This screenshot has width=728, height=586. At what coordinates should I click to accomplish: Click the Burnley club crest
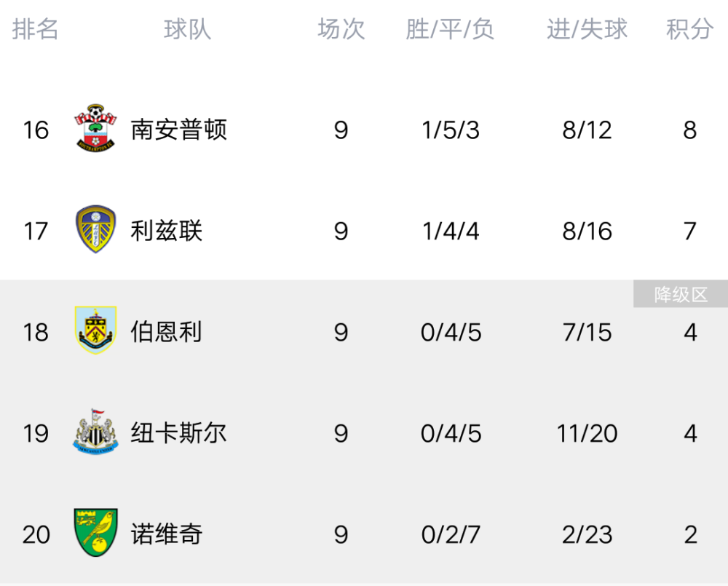click(x=95, y=330)
